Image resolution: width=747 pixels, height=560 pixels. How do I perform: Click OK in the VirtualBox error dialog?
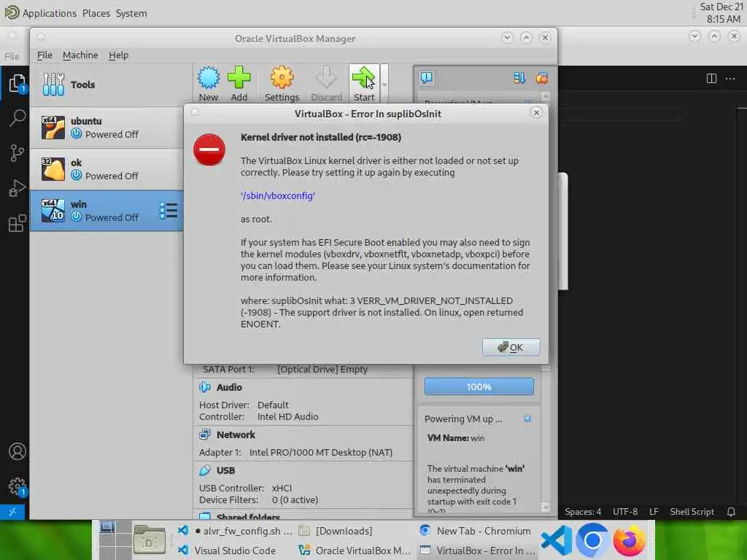pos(511,347)
